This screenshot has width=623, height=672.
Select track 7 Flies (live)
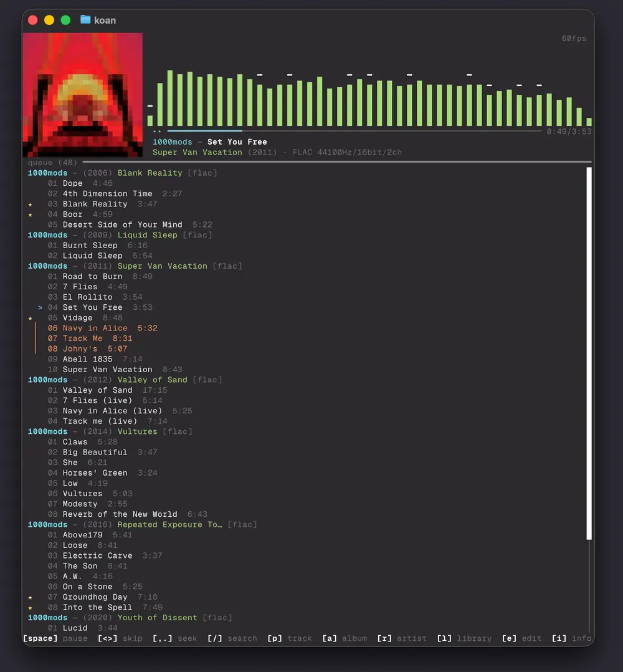pyautogui.click(x=105, y=400)
